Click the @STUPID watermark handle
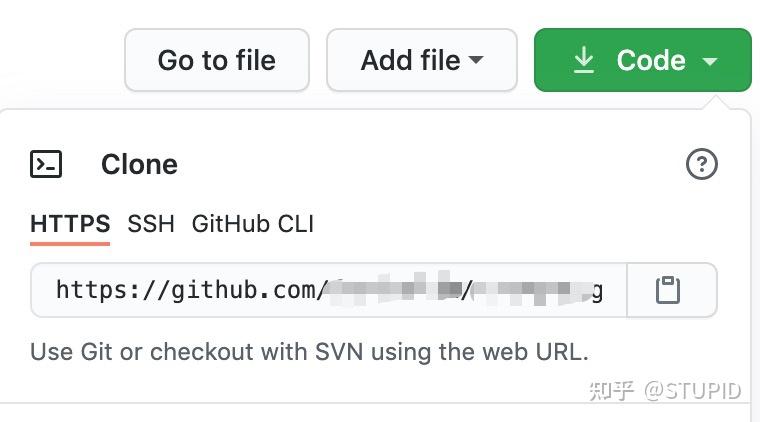This screenshot has width=760, height=422. point(693,391)
